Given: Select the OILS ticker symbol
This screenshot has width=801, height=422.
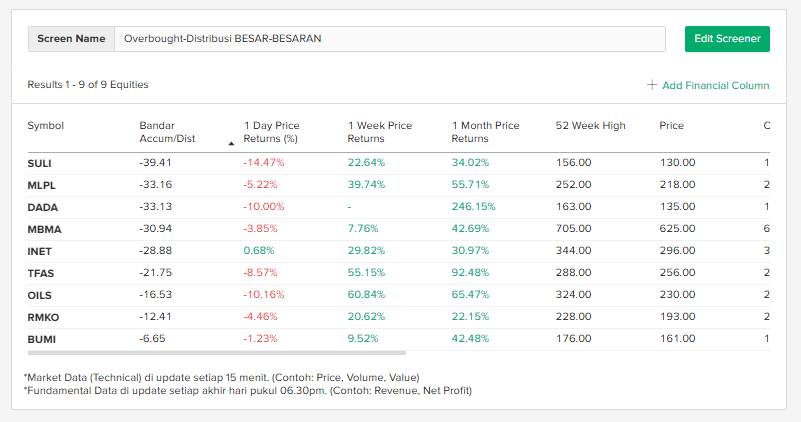Looking at the screenshot, I should click(40, 295).
